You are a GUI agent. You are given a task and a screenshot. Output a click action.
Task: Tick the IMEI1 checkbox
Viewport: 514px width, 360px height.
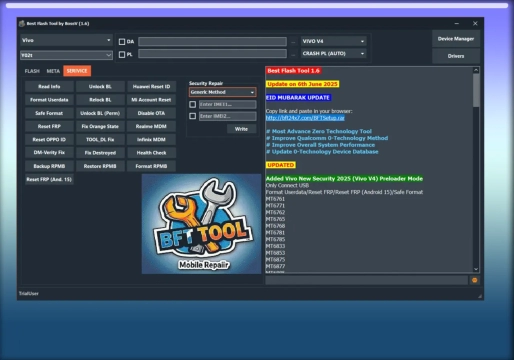tap(192, 104)
